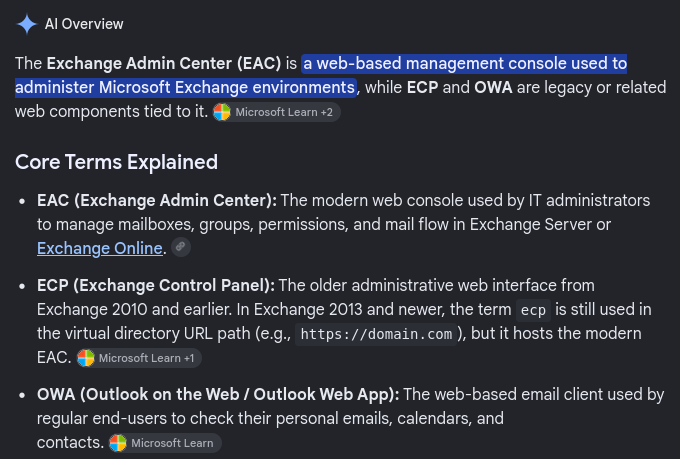Click the bold 'ECP' in the intro paragraph
Screen dimensions: 680x459
pyautogui.click(x=422, y=88)
